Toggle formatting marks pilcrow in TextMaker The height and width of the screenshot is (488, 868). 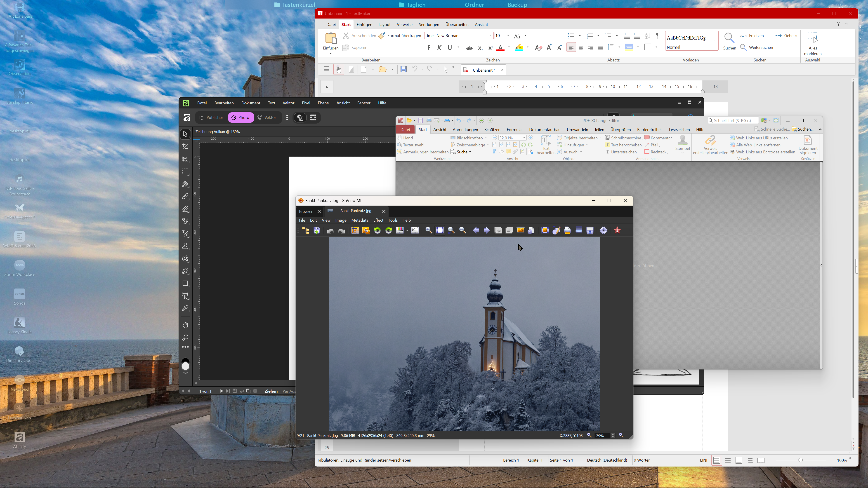click(658, 36)
